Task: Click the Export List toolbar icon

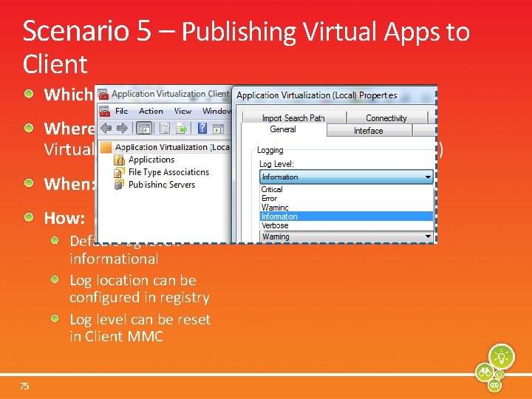Action: point(182,129)
